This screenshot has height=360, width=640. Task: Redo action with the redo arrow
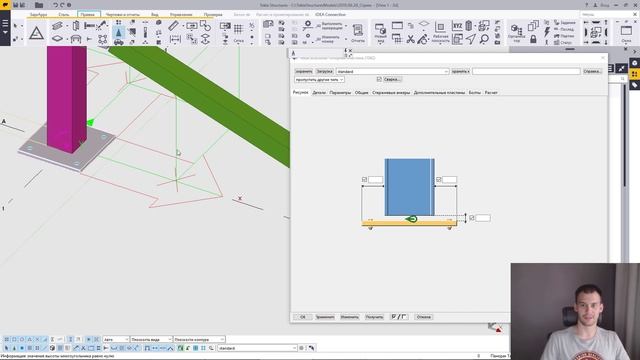tap(62, 5)
